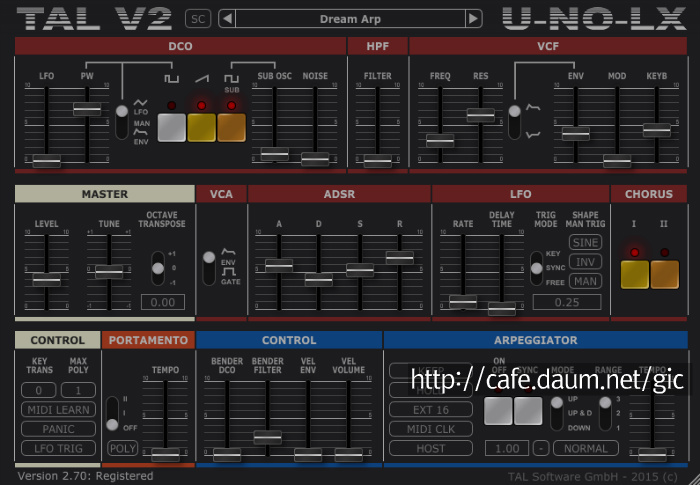Go to previous preset with left arrow
The width and height of the screenshot is (700, 485).
coord(227,19)
